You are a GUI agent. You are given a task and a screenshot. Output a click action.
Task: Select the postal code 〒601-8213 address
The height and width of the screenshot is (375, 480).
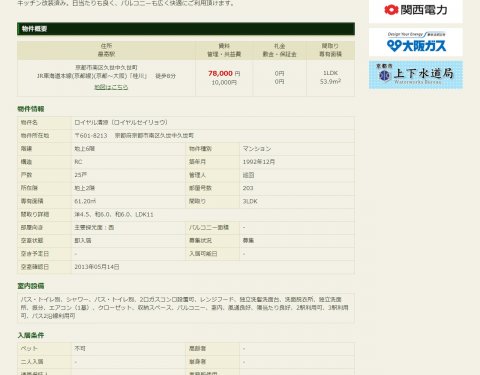pyautogui.click(x=134, y=136)
